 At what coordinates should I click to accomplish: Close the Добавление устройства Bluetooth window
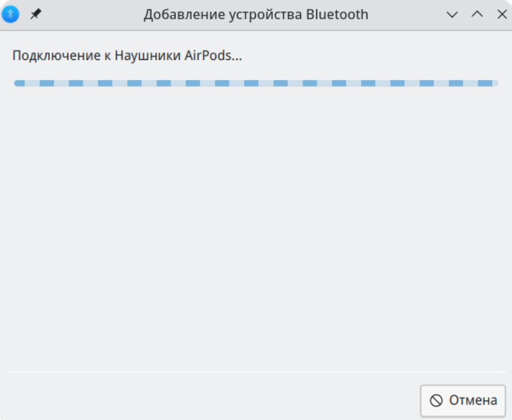click(x=502, y=14)
